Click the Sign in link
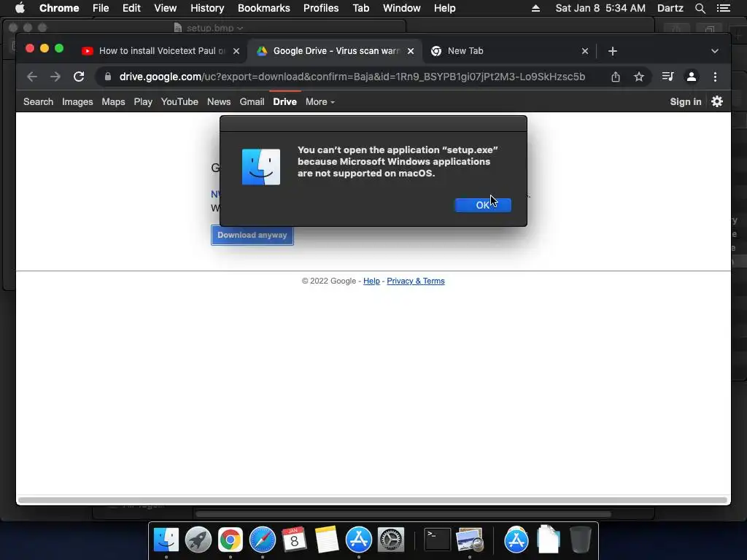 pos(686,101)
